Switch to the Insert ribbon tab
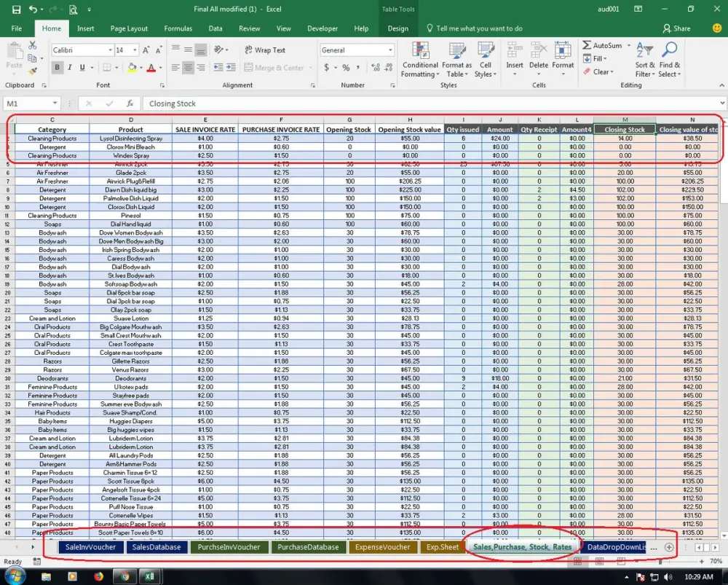This screenshot has height=585, width=728. pyautogui.click(x=85, y=28)
